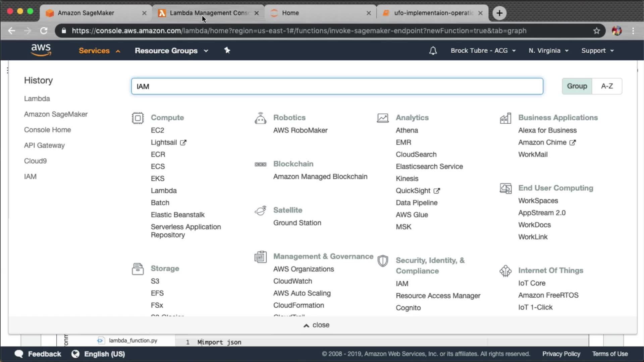Viewport: 644px width, 362px height.
Task: Expand Resource Groups dropdown
Action: tap(171, 51)
